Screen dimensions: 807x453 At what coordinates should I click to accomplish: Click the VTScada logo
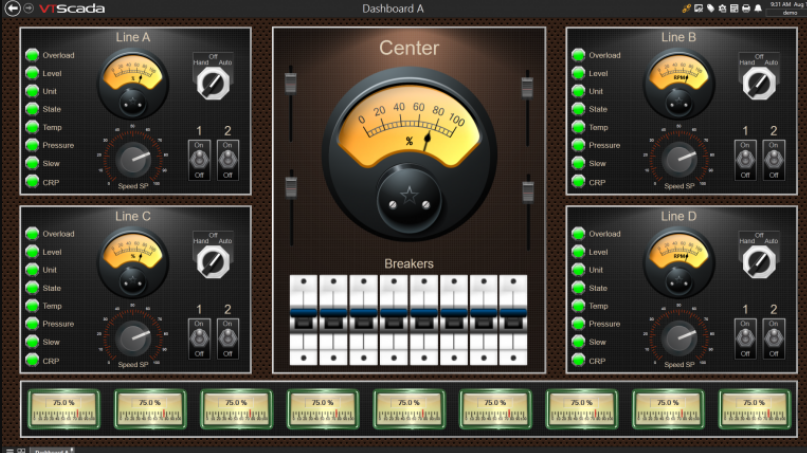point(72,8)
